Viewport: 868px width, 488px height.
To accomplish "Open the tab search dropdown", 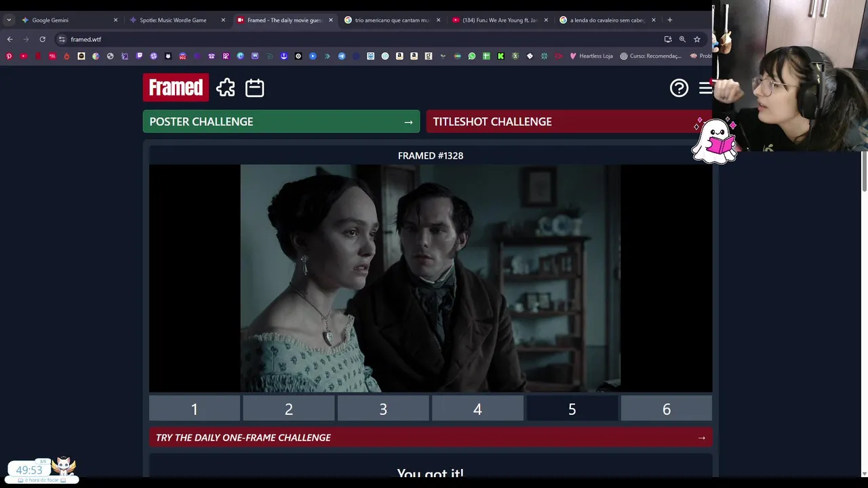I will pos(9,20).
